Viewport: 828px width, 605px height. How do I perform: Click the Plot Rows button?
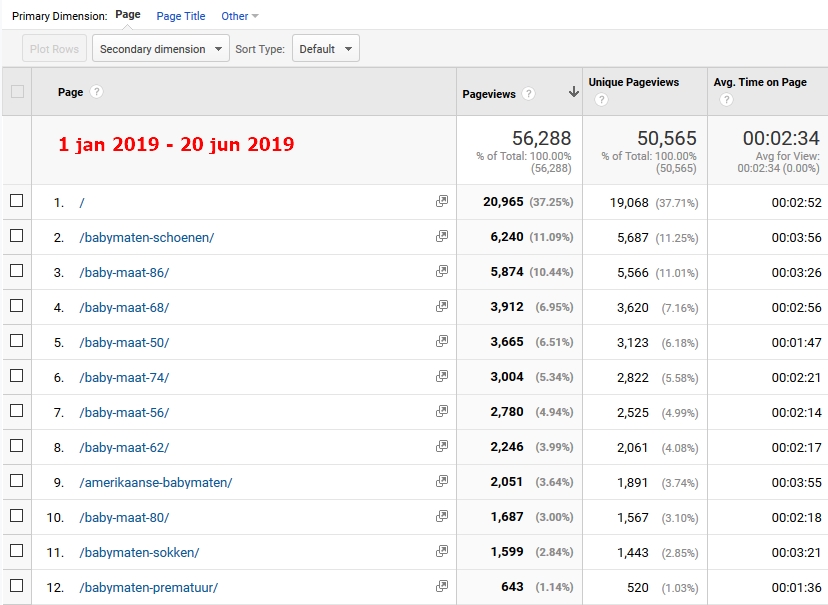(x=54, y=49)
